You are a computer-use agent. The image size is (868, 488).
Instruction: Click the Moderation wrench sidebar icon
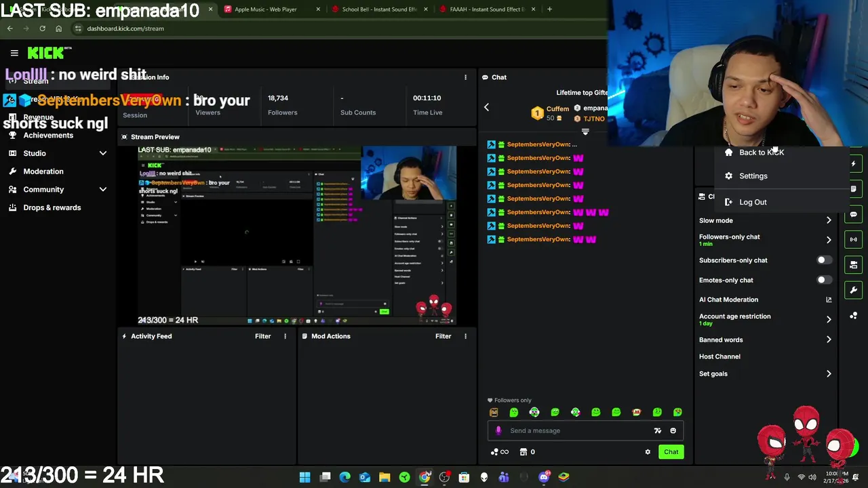(13, 171)
